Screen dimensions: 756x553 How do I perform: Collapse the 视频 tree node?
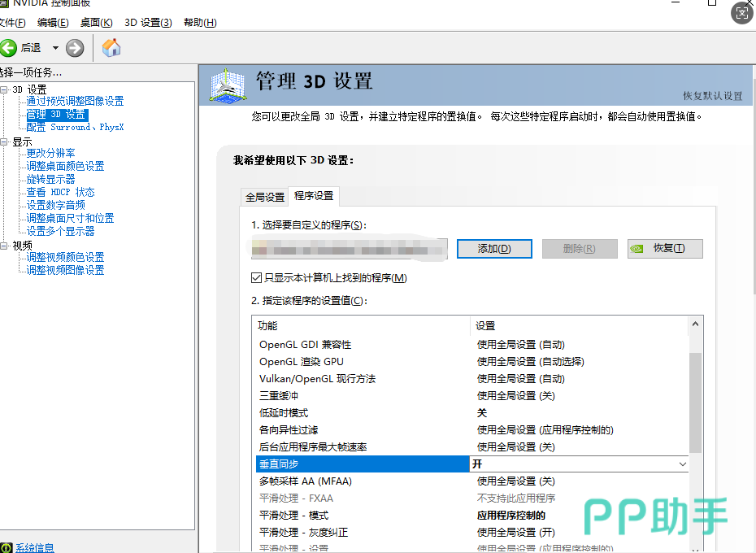[x=4, y=246]
